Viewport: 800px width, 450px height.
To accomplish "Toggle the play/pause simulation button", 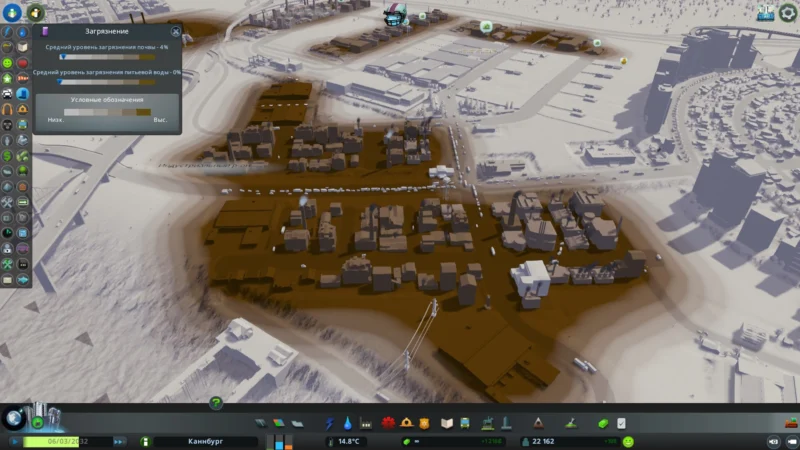I will [x=14, y=441].
